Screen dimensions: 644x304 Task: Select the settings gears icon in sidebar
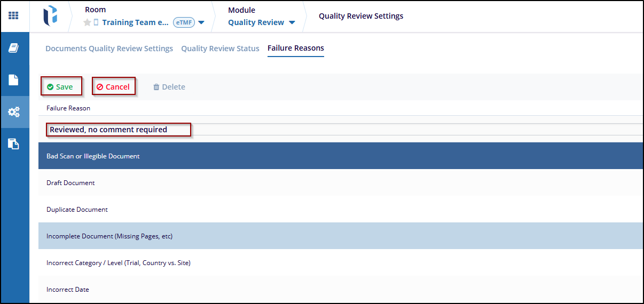click(14, 112)
